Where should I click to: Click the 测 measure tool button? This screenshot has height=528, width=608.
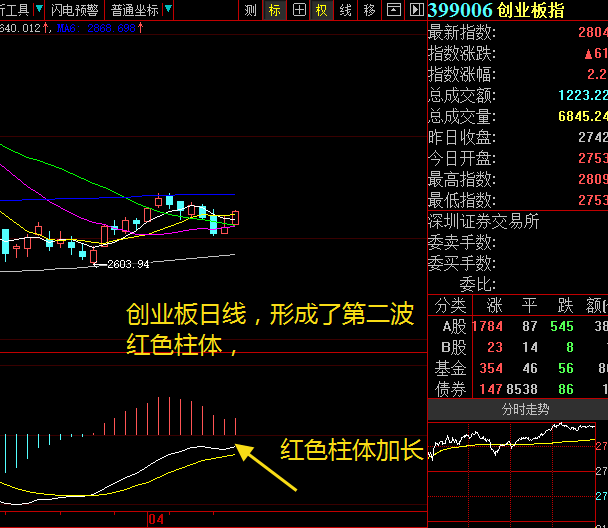pos(250,10)
